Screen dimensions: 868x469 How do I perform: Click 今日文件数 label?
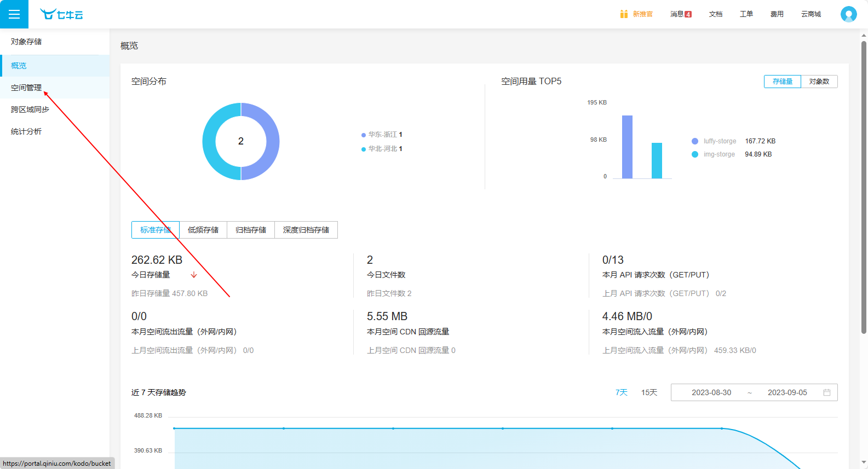(x=386, y=275)
